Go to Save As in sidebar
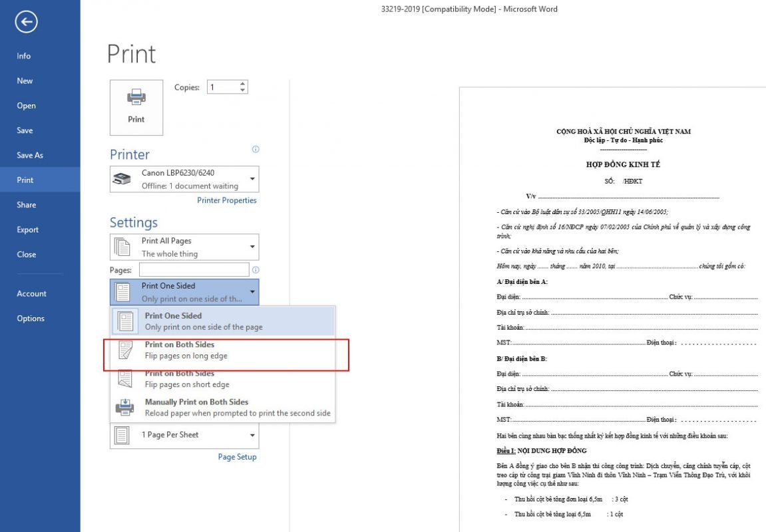 (x=30, y=155)
